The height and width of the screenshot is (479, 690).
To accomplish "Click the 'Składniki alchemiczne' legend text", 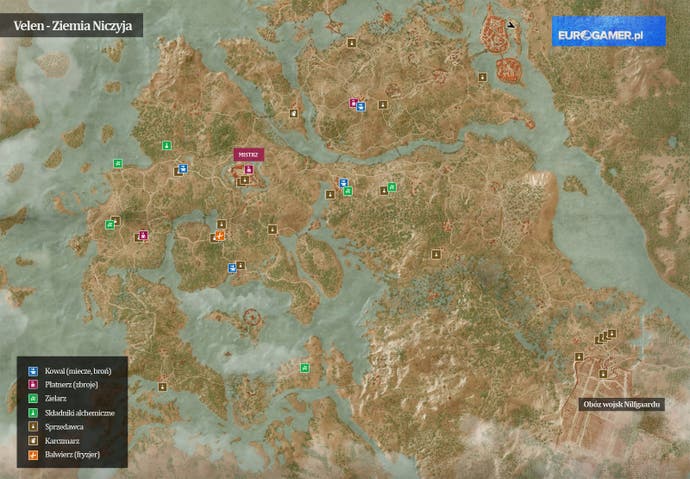I will point(80,413).
